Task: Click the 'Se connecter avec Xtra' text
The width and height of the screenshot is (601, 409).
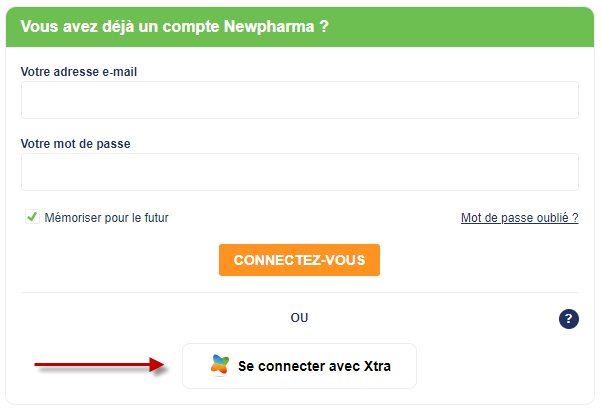Action: 314,366
